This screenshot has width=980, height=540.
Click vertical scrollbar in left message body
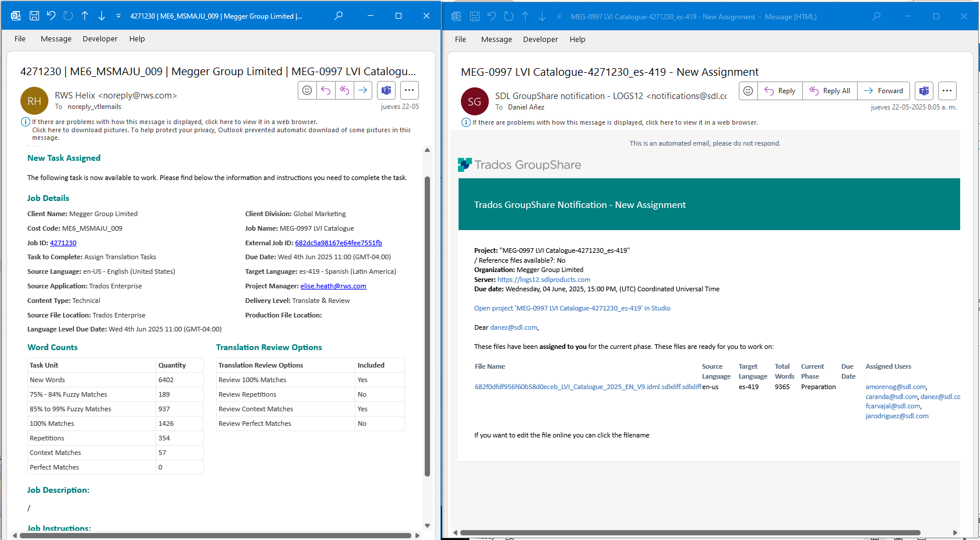[x=427, y=326]
